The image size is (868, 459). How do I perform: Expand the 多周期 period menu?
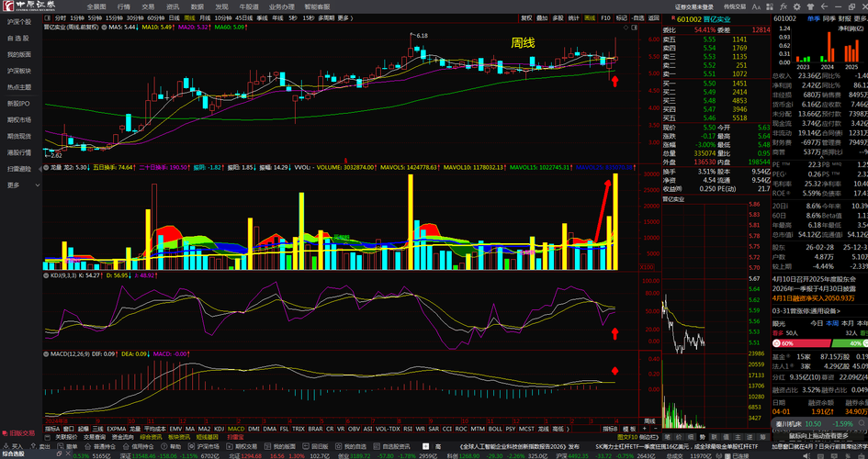(324, 18)
